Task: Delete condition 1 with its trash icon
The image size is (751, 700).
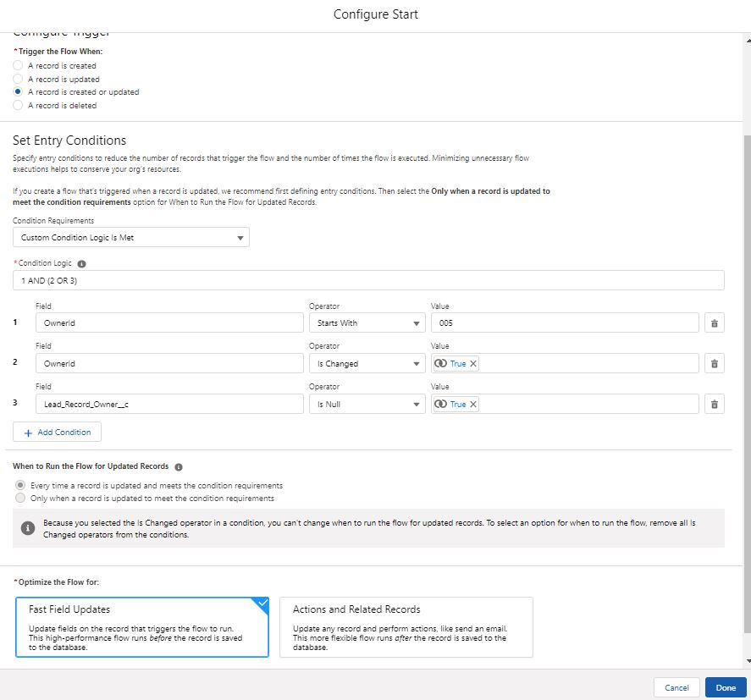Action: pos(714,322)
